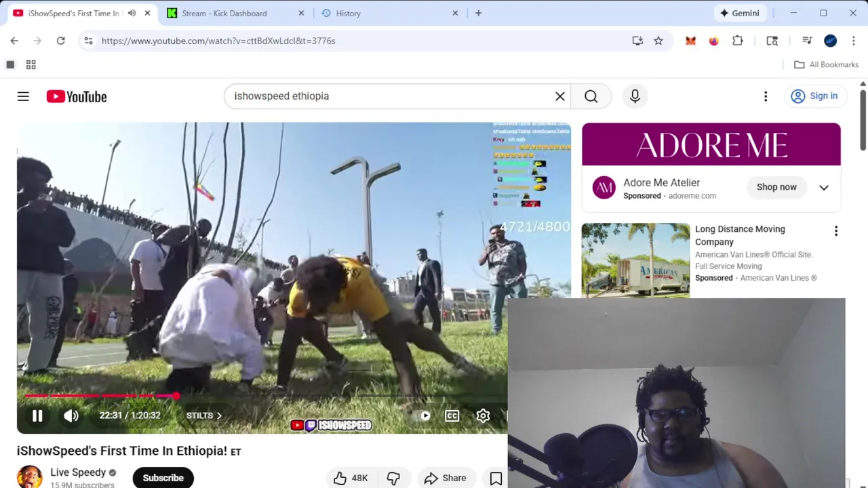Click the 48K like count
This screenshot has height=488, width=868.
[x=359, y=478]
